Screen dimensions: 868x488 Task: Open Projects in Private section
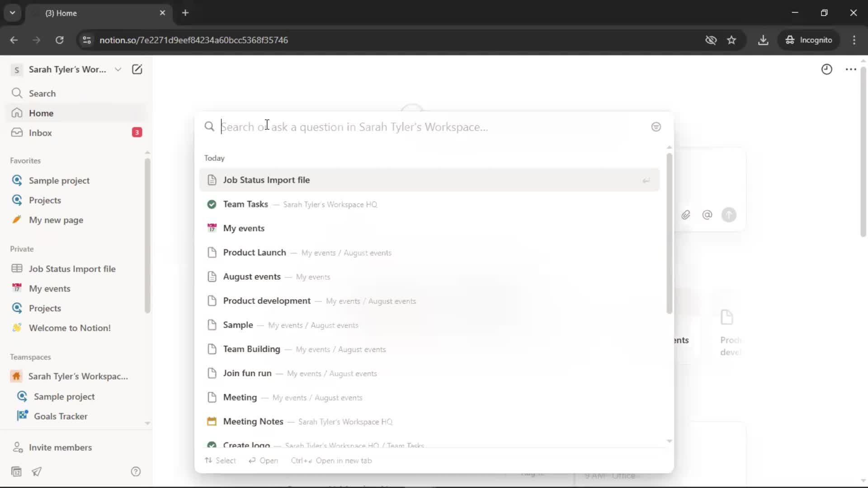76,308
